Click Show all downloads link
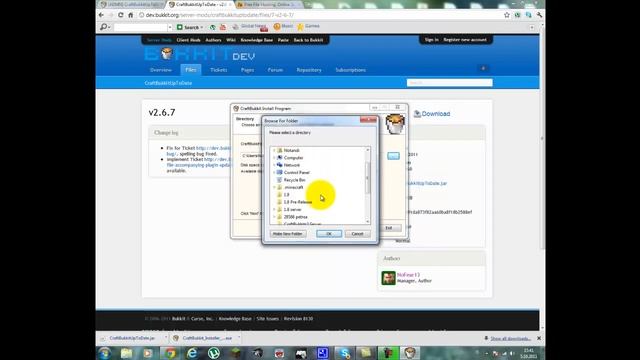This screenshot has width=640, height=360. pyautogui.click(x=510, y=338)
